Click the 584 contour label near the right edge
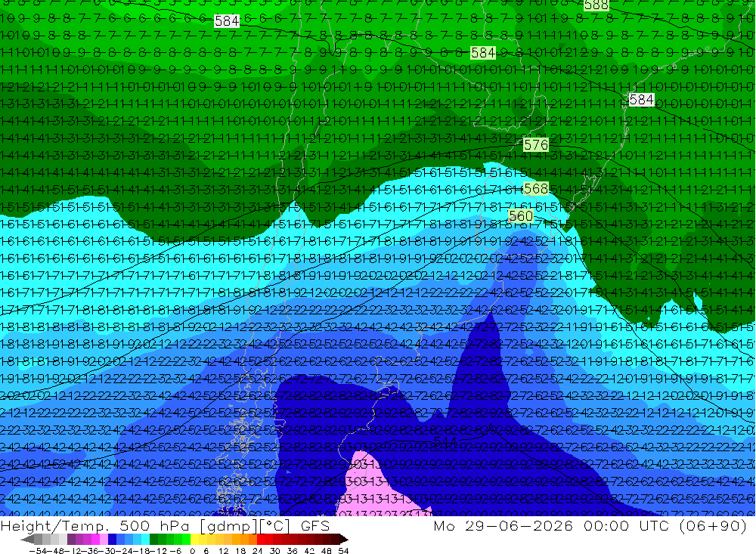Image resolution: width=756 pixels, height=554 pixels. point(642,100)
